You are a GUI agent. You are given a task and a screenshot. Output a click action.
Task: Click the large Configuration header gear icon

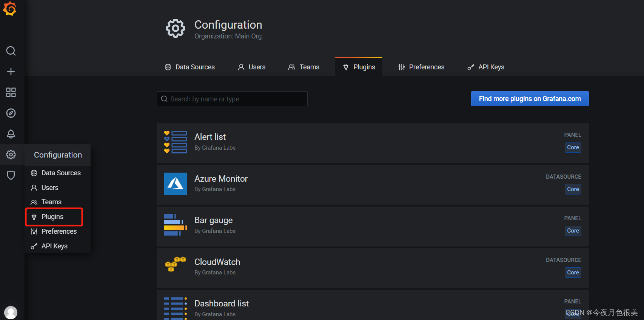pos(176,28)
